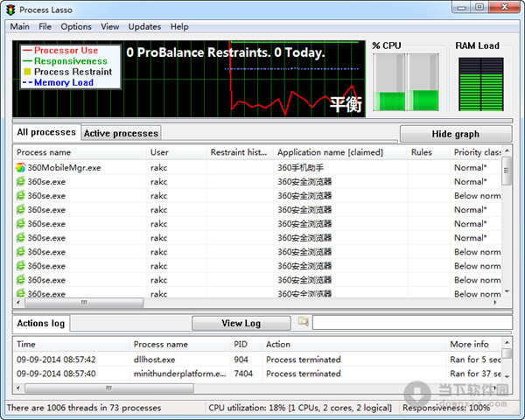
Task: Click the log's Process name column header
Action: pos(180,344)
